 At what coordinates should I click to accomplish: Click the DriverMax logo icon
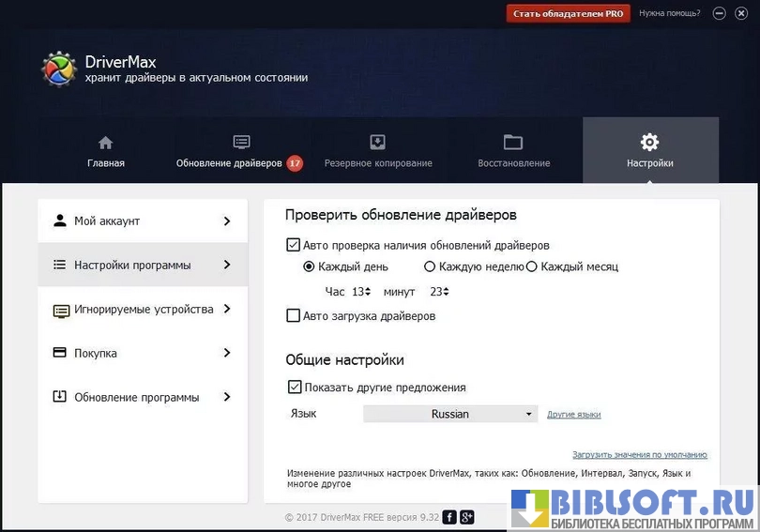(58, 69)
